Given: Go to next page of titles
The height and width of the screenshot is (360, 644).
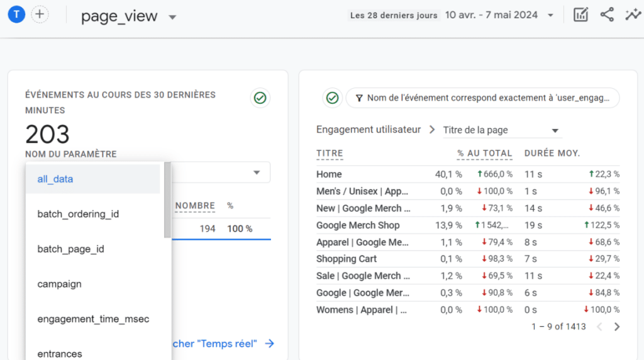Looking at the screenshot, I should (x=617, y=327).
